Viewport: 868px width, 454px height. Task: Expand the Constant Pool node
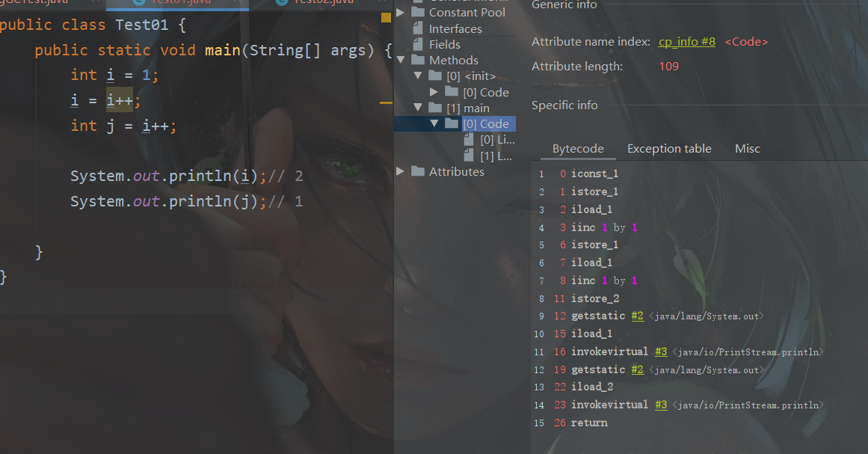click(x=400, y=12)
